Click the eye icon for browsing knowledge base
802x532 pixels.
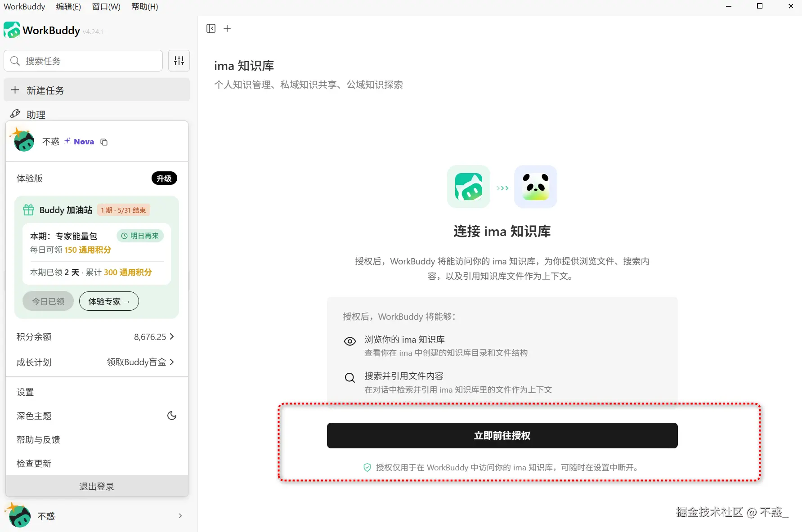pos(350,341)
